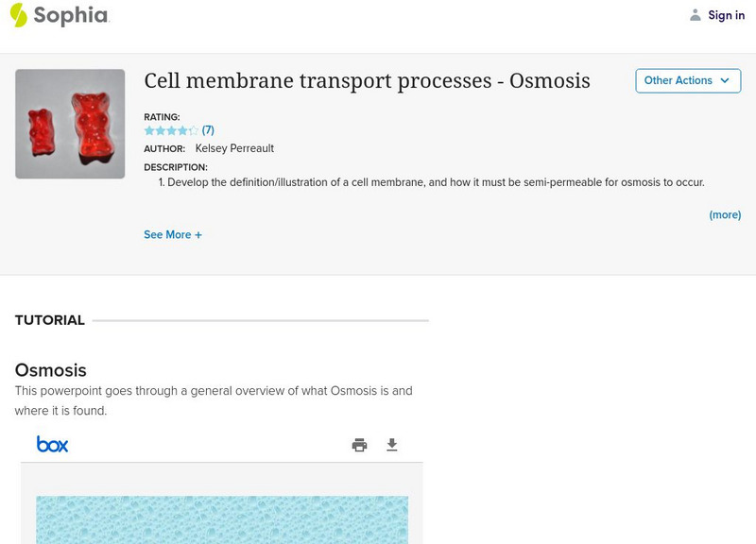Click the (7) ratings count link

(x=208, y=130)
